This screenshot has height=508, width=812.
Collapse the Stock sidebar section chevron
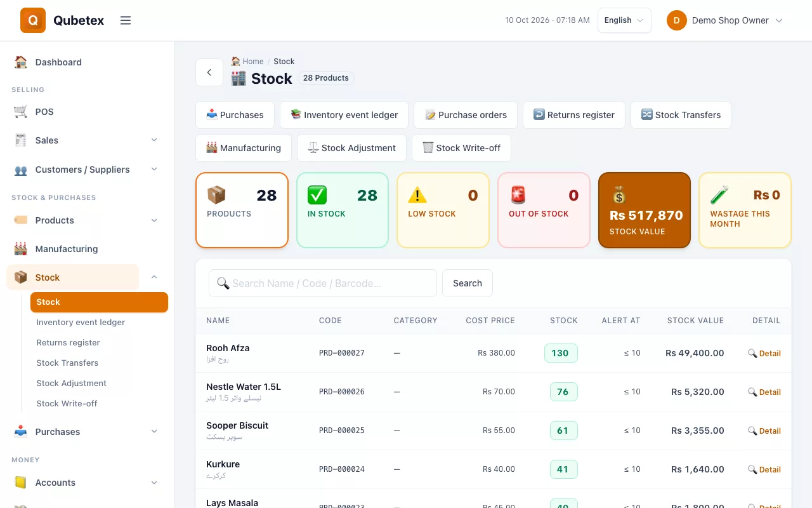point(154,277)
